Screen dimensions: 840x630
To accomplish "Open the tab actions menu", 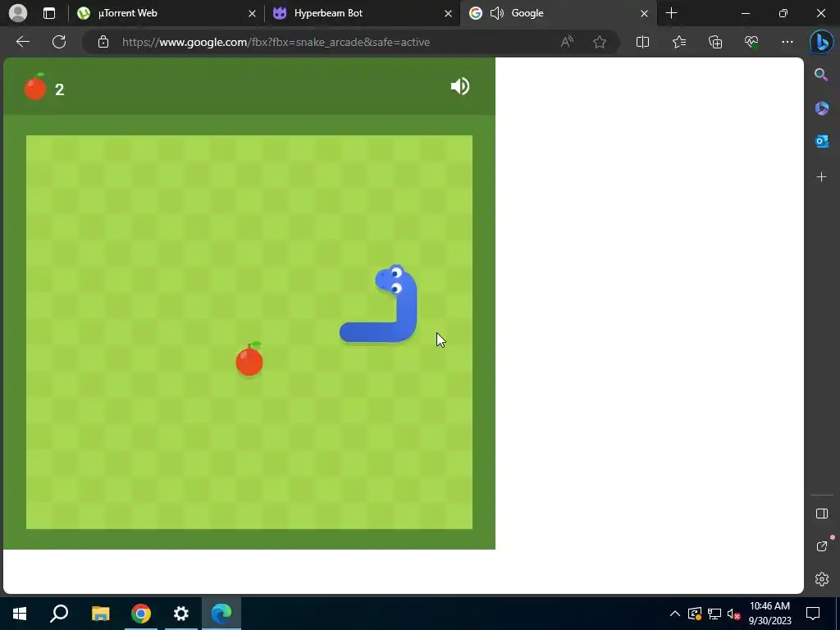I will coord(48,13).
